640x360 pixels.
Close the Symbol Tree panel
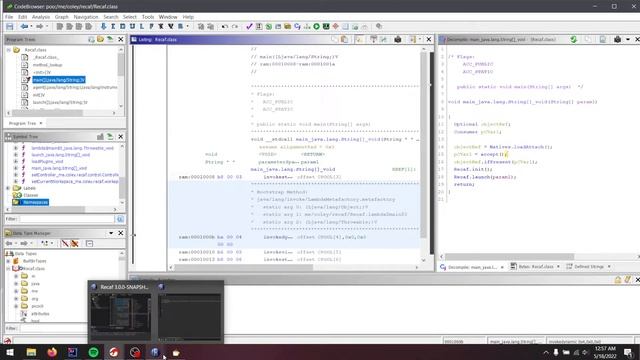(120, 136)
